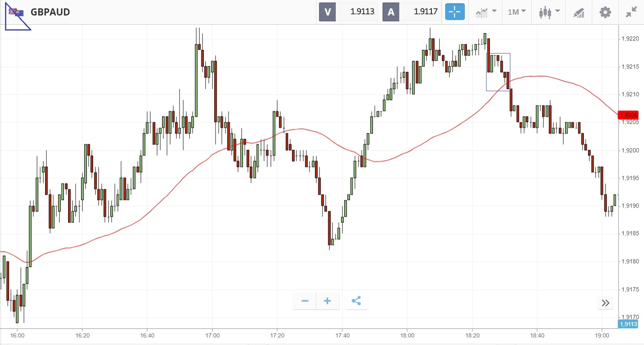This screenshot has height=345, width=644.
Task: Click the A buy price button
Action: coord(412,12)
